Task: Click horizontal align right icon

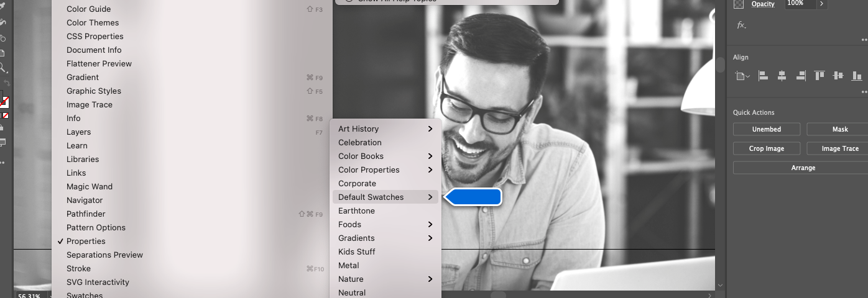Action: coord(801,76)
